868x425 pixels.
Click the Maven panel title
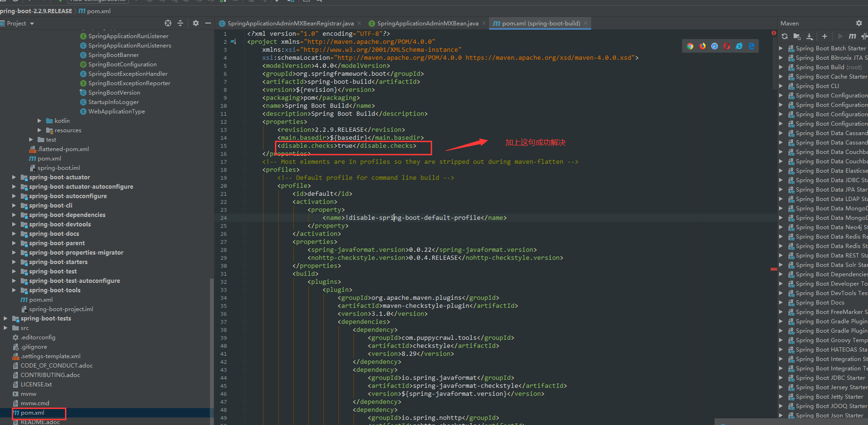(789, 24)
